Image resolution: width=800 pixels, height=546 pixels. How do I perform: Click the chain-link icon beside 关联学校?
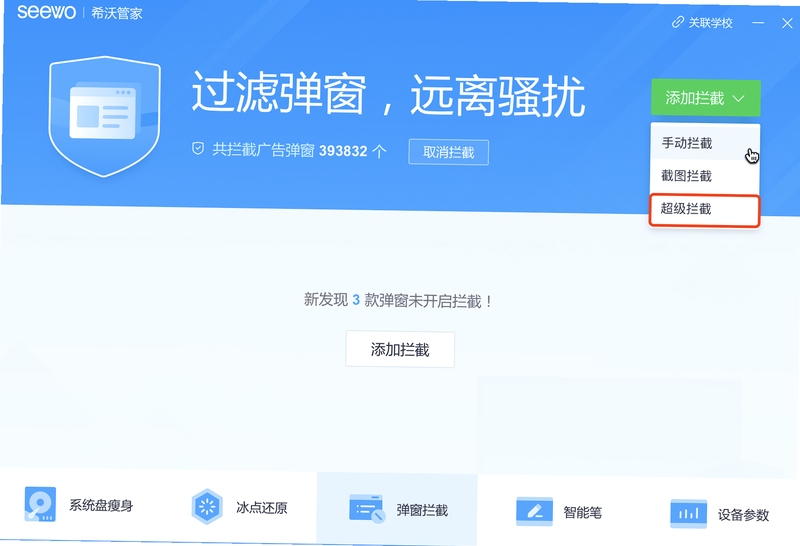[678, 22]
